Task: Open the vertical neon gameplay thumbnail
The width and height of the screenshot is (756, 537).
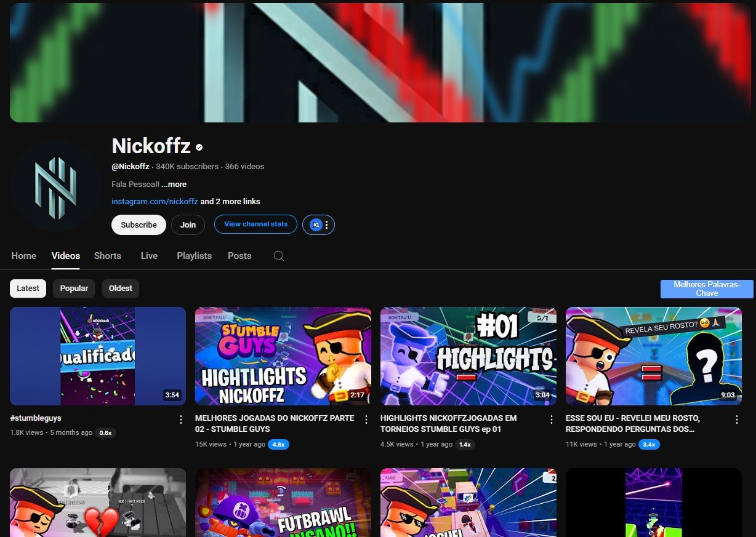Action: click(x=654, y=503)
